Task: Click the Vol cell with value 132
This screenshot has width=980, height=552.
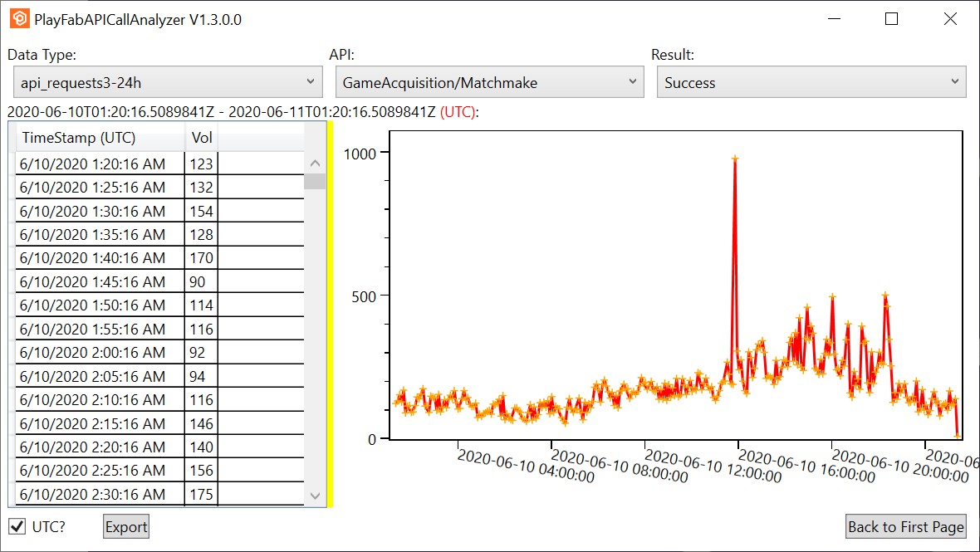Action: (201, 188)
